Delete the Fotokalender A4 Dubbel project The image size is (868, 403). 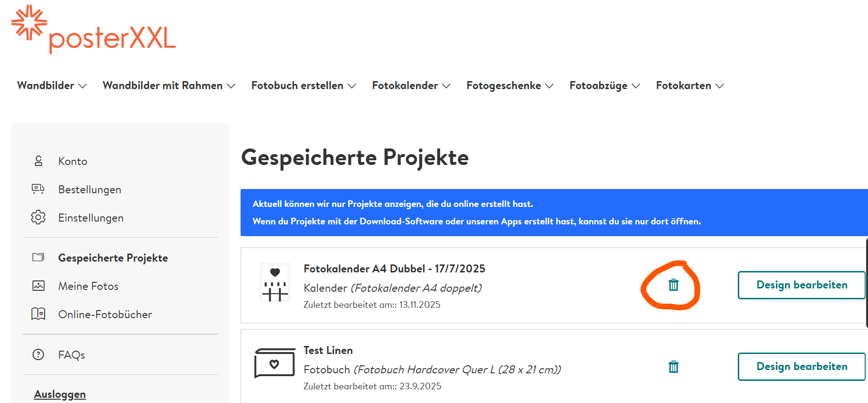[x=673, y=285]
